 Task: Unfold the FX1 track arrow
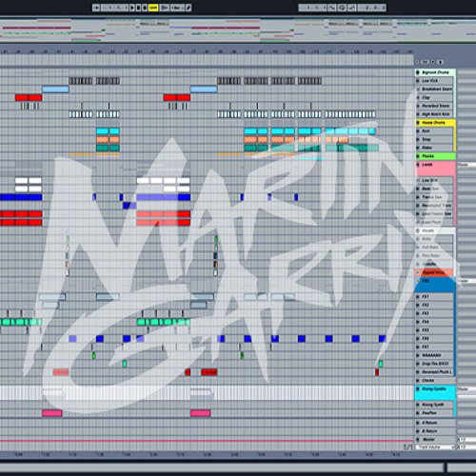(418, 297)
